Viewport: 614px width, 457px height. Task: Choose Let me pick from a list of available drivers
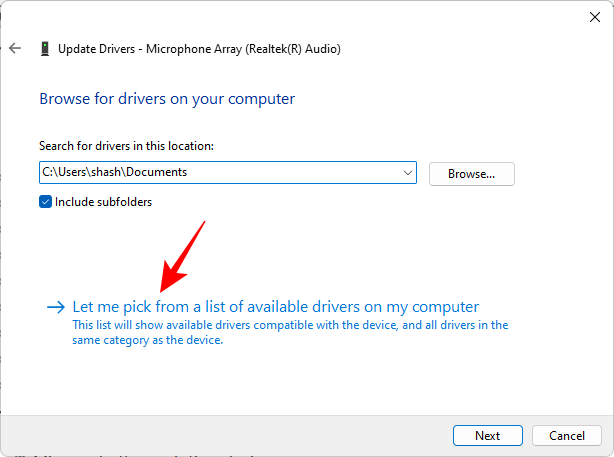click(276, 307)
